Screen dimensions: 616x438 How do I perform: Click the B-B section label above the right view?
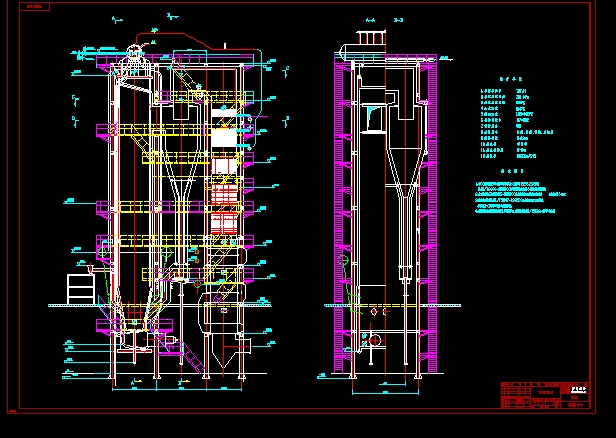coord(398,20)
